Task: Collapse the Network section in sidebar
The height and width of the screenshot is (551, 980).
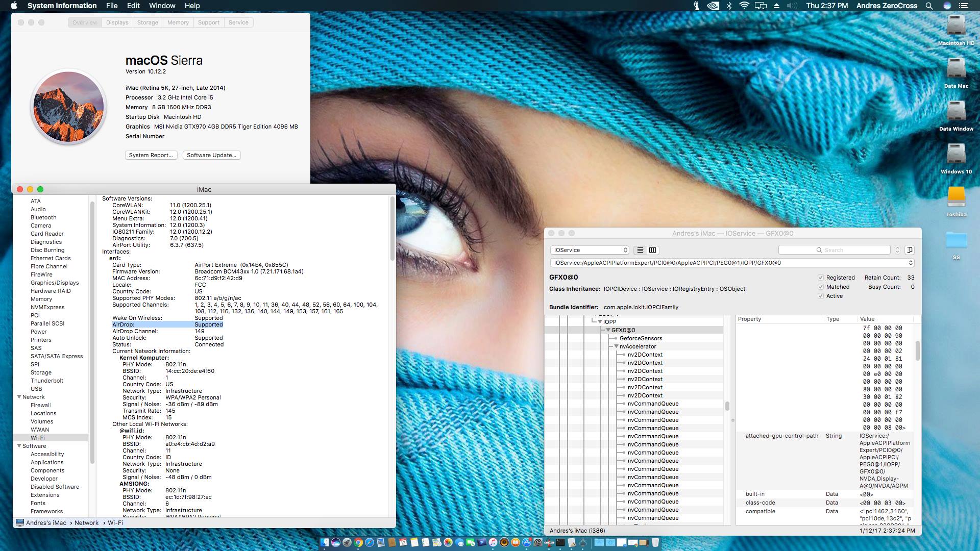Action: pos(19,397)
